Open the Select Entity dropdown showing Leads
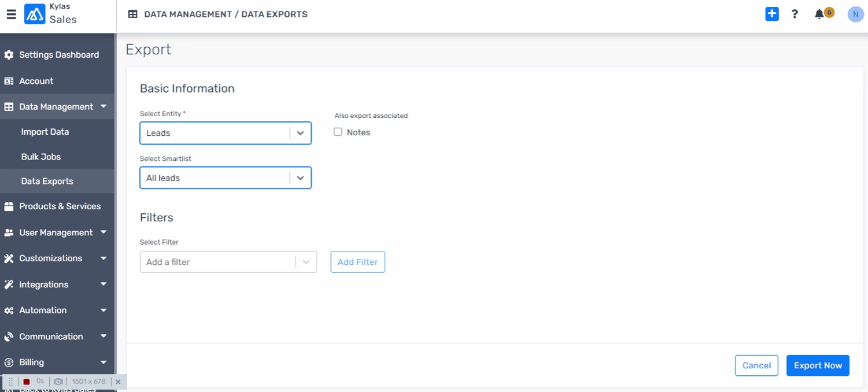This screenshot has height=392, width=868. pos(225,133)
